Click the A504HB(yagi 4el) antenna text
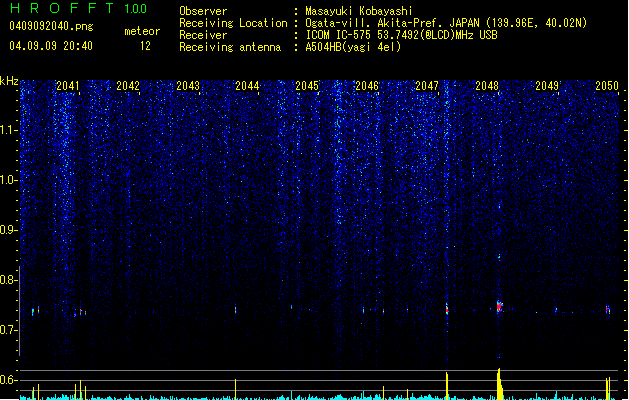This screenshot has height=400, width=629. [353, 47]
